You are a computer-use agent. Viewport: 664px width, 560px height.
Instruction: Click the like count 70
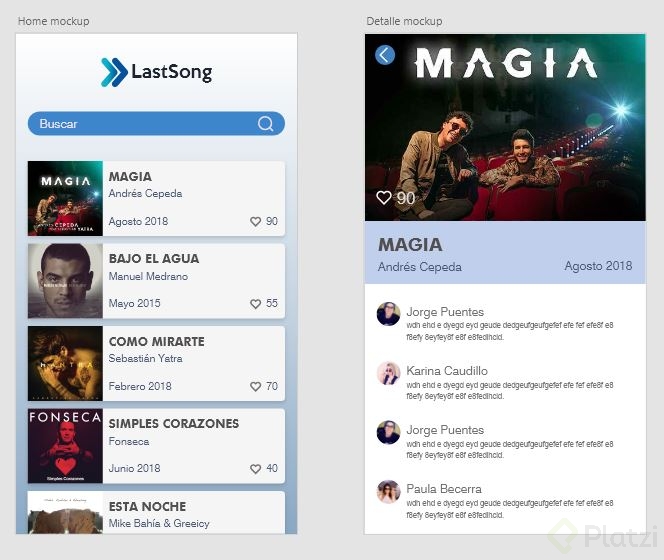click(272, 386)
